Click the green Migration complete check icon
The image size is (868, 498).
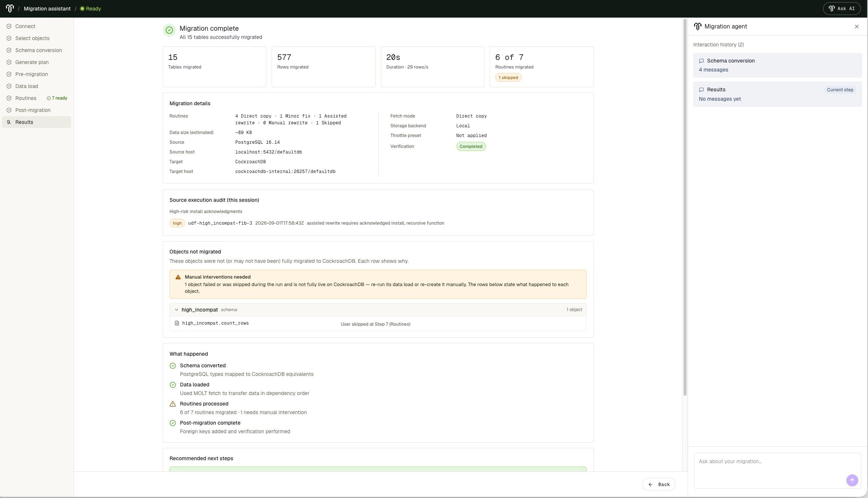pos(169,30)
